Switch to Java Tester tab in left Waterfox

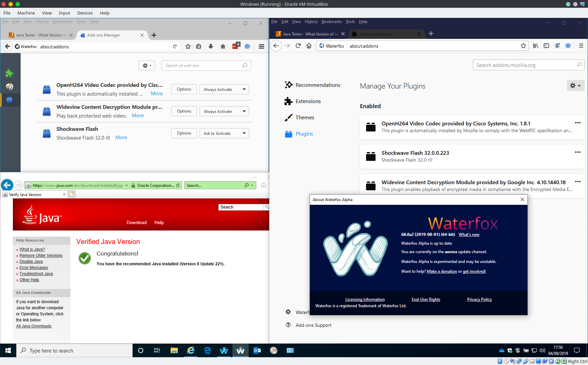[x=41, y=35]
